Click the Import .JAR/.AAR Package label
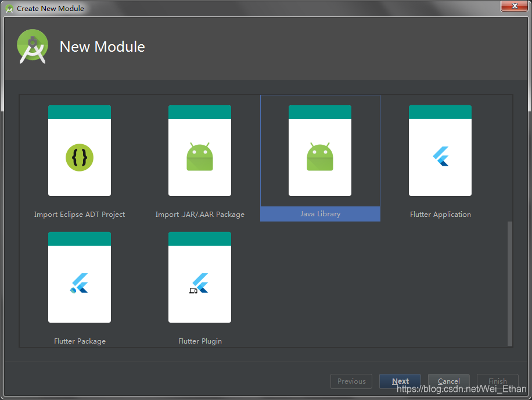The width and height of the screenshot is (532, 400). point(200,215)
